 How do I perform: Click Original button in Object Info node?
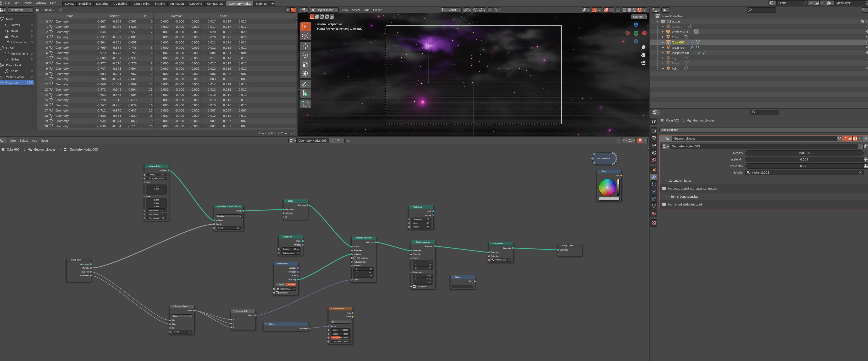[x=281, y=285]
